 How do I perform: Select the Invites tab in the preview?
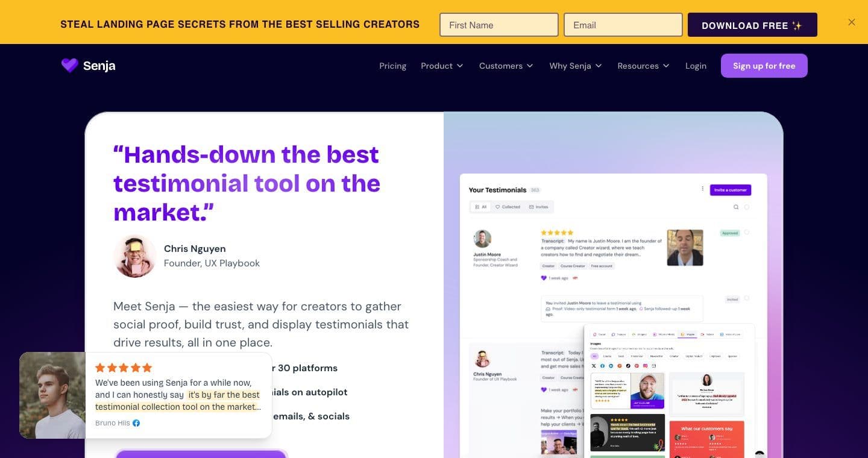[x=539, y=207]
